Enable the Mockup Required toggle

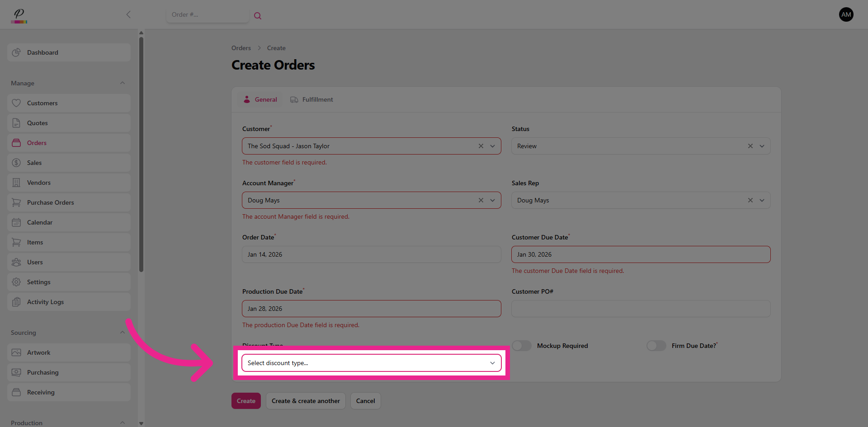coord(522,346)
